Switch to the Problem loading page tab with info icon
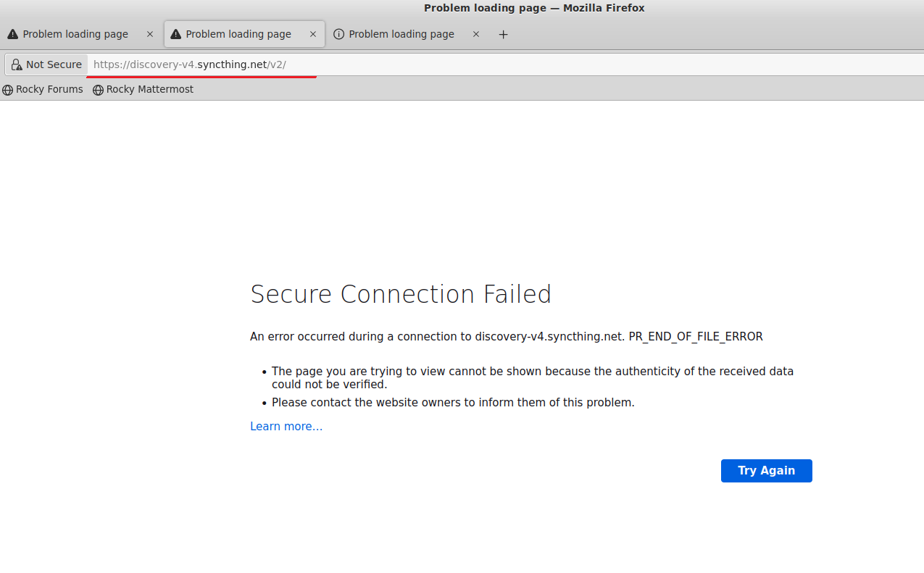The width and height of the screenshot is (924, 573). (x=408, y=34)
